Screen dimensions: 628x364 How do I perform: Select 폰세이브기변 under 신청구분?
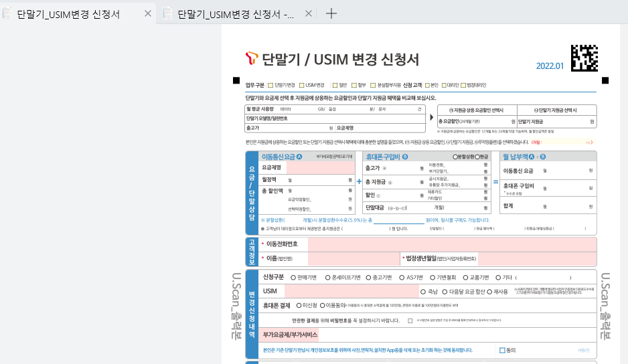pos(327,278)
